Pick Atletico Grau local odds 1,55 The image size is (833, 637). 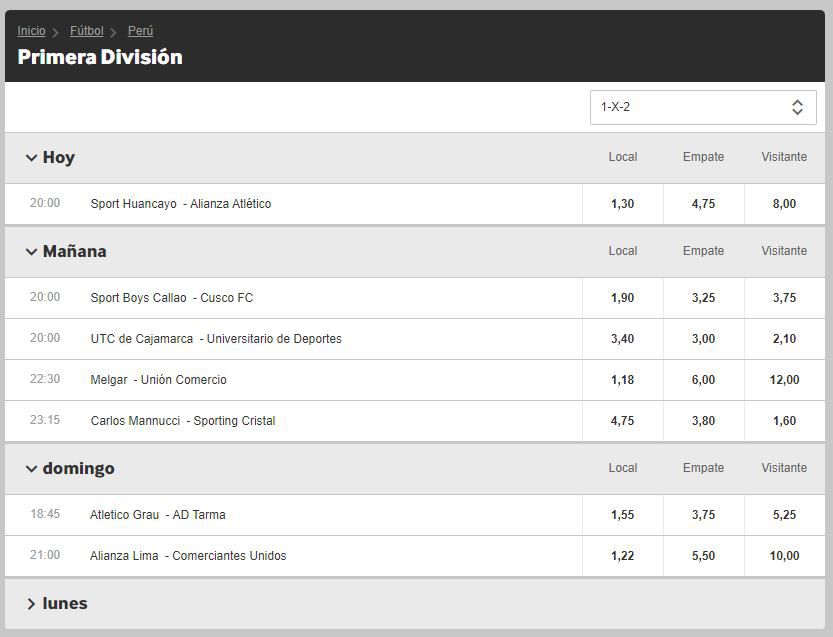pos(622,515)
